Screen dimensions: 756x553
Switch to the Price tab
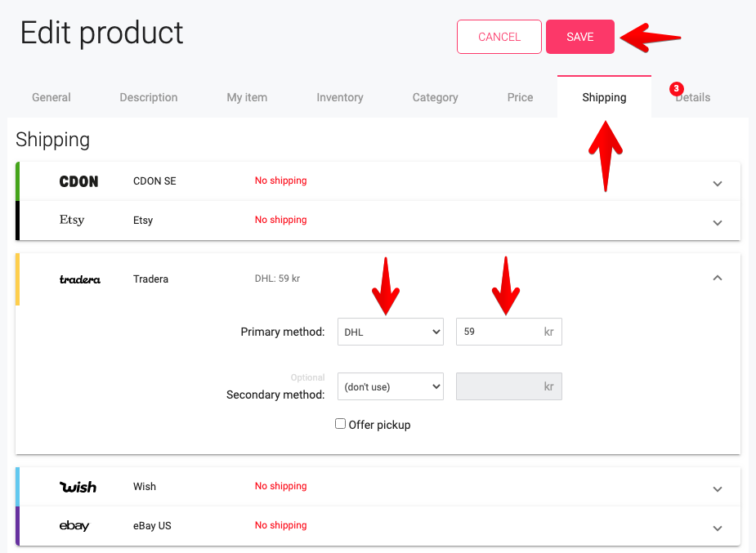tap(521, 97)
